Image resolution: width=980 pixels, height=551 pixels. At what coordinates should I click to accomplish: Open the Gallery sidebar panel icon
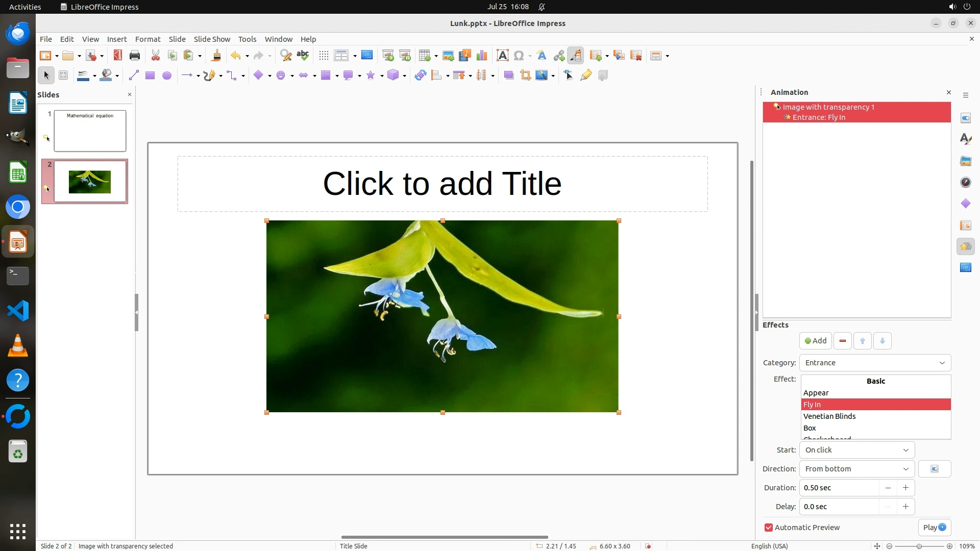tap(965, 161)
